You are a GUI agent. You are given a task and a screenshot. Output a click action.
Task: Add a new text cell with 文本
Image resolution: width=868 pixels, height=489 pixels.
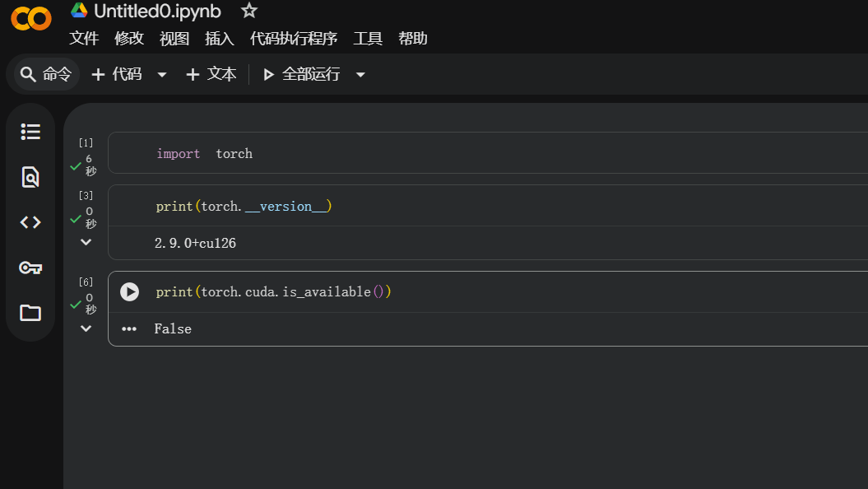tap(211, 74)
